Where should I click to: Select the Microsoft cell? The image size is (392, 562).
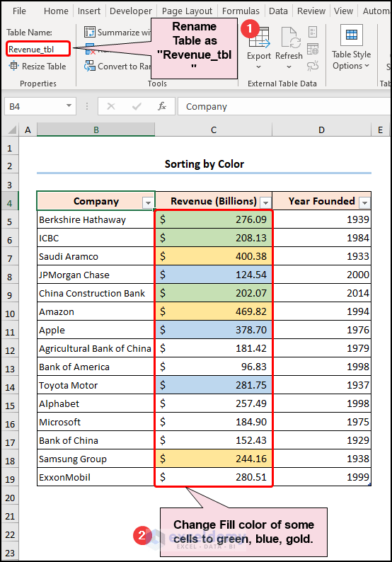point(96,422)
